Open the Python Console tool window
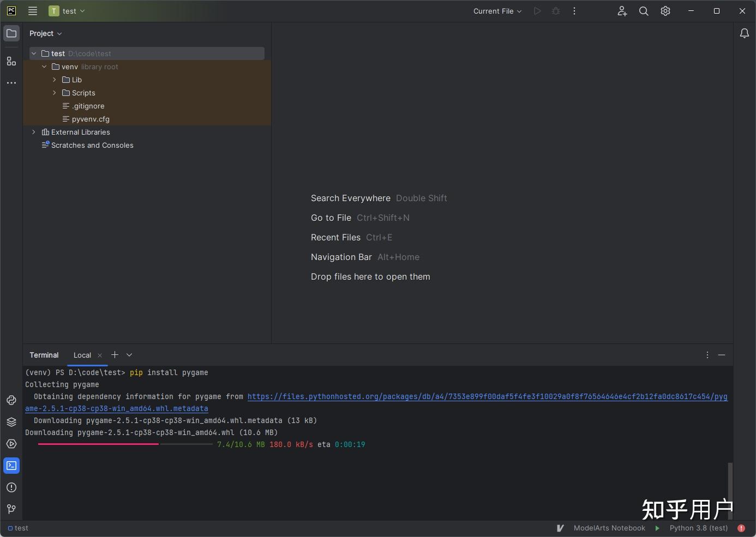Viewport: 756px width, 537px height. tap(11, 400)
